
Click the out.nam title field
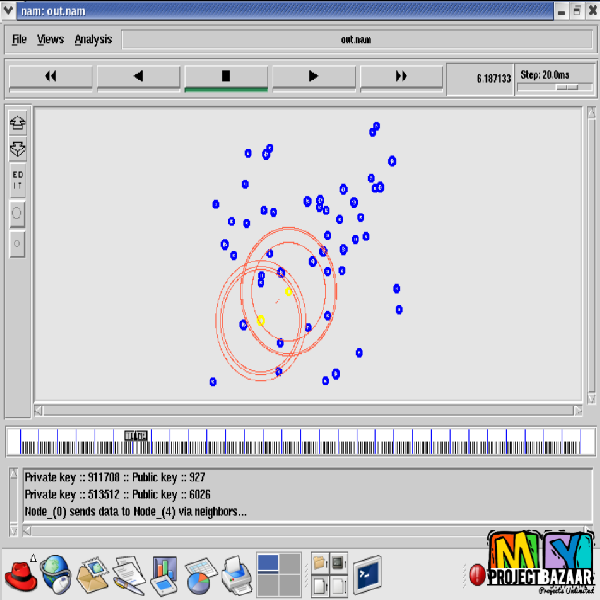coord(357,39)
